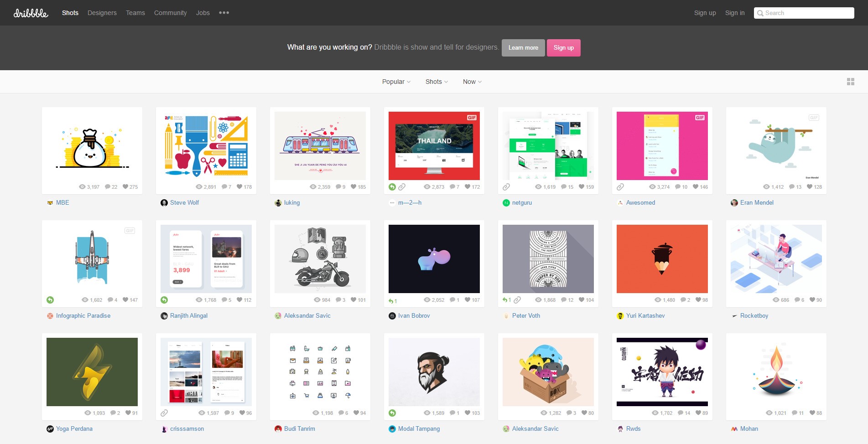Open the yellow lightning bolt shot thumbnail
The image size is (868, 444).
(92, 372)
